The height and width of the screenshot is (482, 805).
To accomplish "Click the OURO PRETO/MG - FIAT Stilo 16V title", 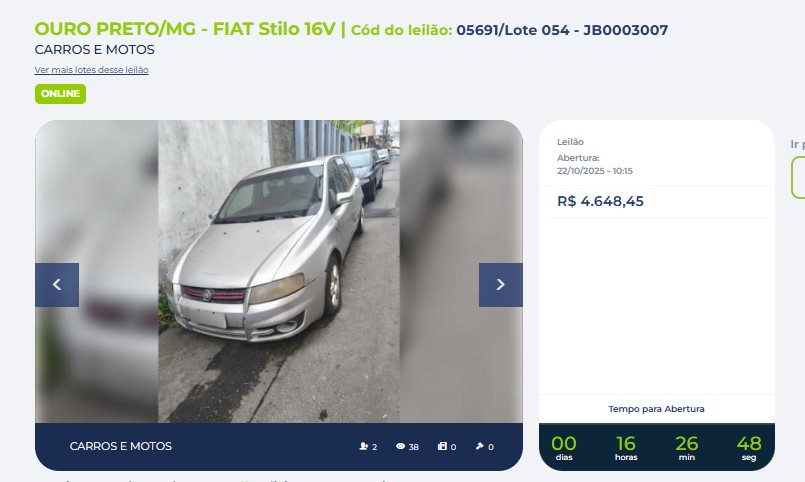I will (x=185, y=29).
